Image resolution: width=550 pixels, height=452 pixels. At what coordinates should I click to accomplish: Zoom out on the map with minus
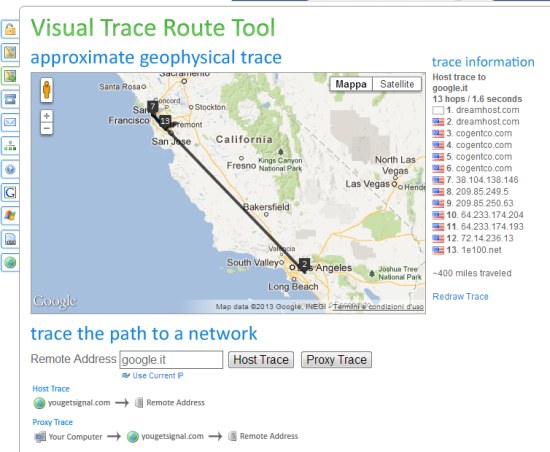(x=47, y=128)
